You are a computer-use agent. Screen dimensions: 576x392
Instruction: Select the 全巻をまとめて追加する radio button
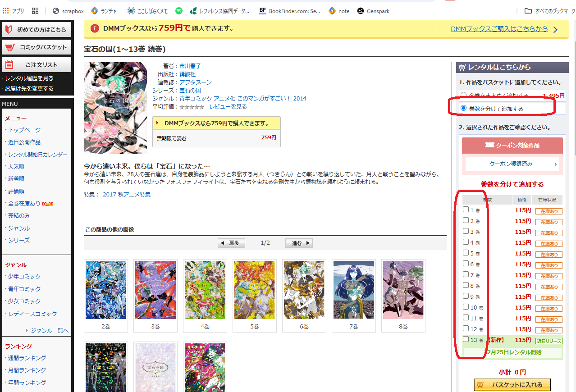pos(464,95)
